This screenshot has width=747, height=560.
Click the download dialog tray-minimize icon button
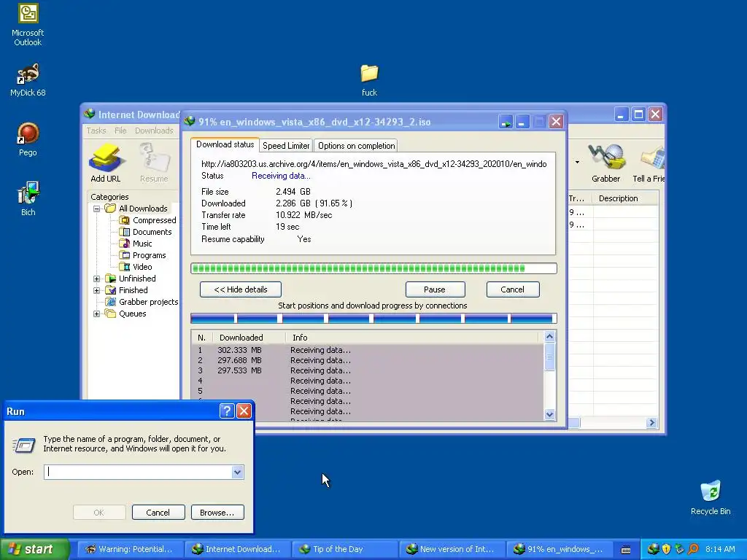506,122
